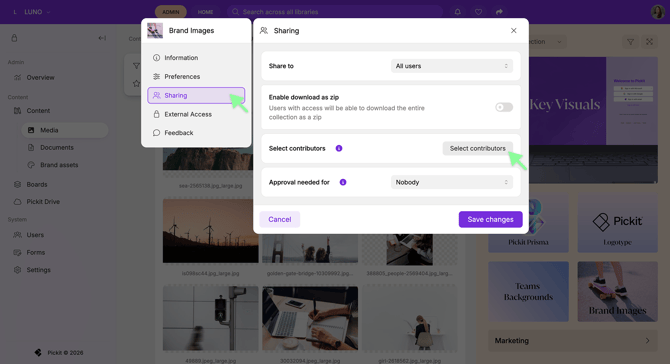Click the Pickit logo in sidebar footer

pyautogui.click(x=38, y=352)
